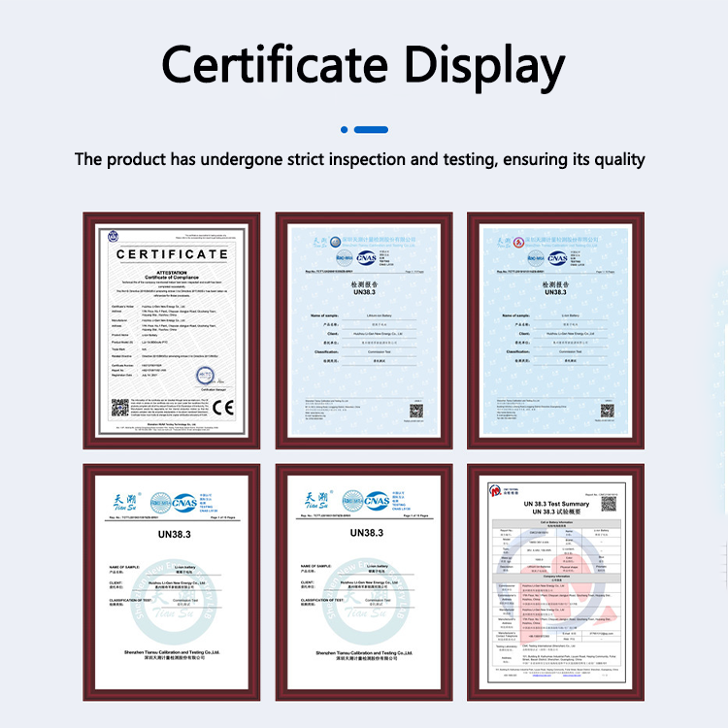Click the CNAS logo on the top-right blue report
The width and height of the screenshot is (728, 728).
click(x=557, y=258)
